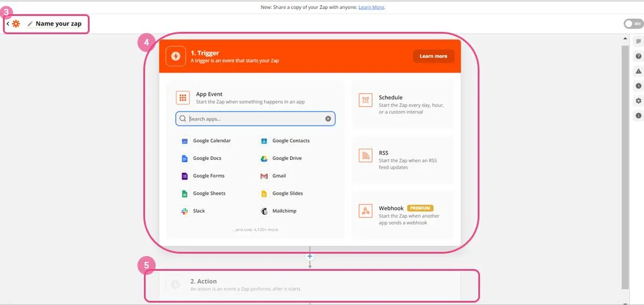The image size is (644, 305).
Task: Click the 'Schedule' title text
Action: coord(390,97)
